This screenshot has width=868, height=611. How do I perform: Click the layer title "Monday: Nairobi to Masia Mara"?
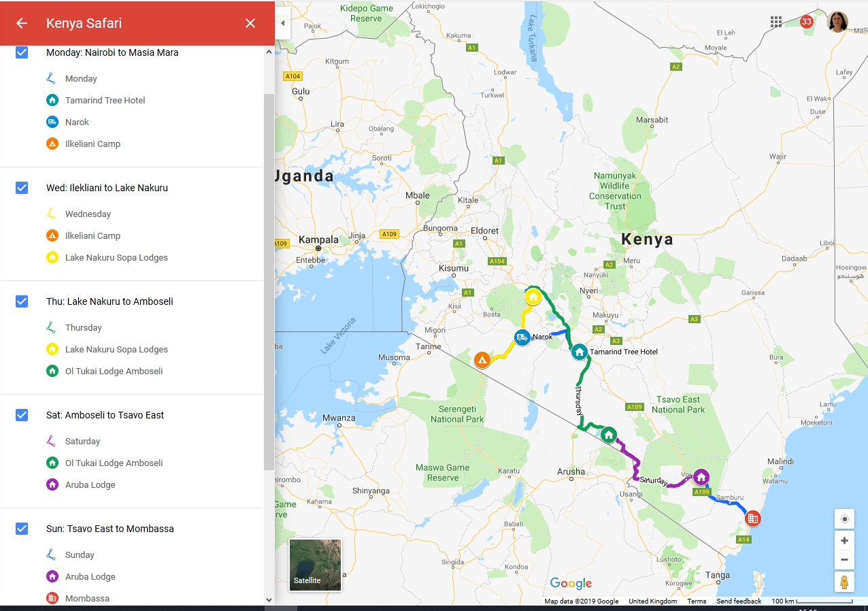(112, 52)
